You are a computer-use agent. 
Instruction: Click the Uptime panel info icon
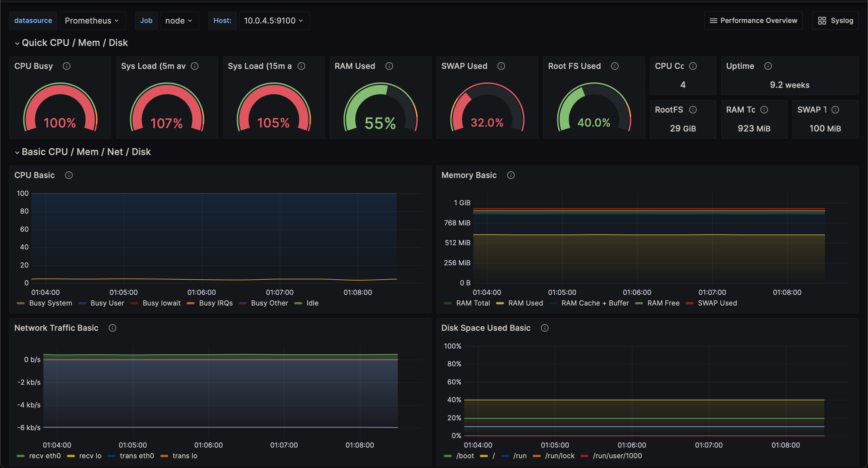click(768, 66)
